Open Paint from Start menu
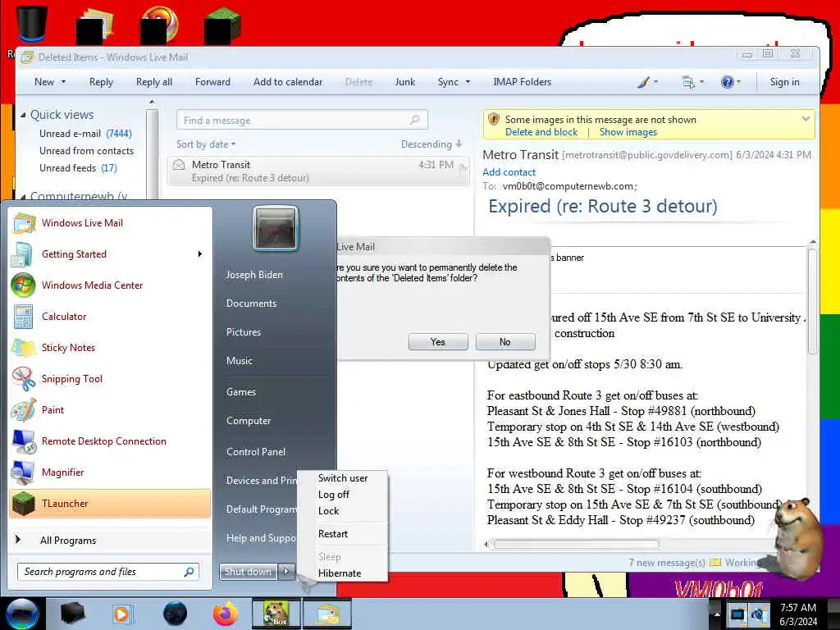Screen dimensions: 840x630 (x=110, y=410)
